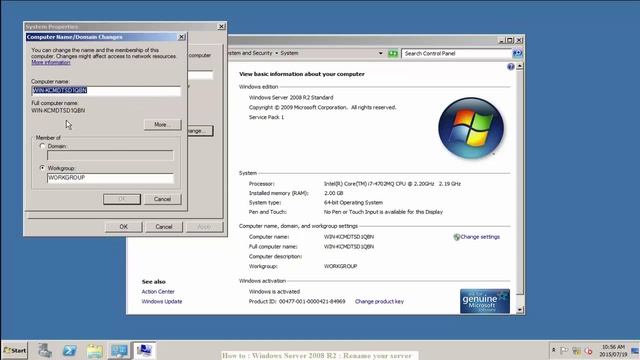This screenshot has width=640, height=360.
Task: Open the More information link
Action: tap(51, 62)
